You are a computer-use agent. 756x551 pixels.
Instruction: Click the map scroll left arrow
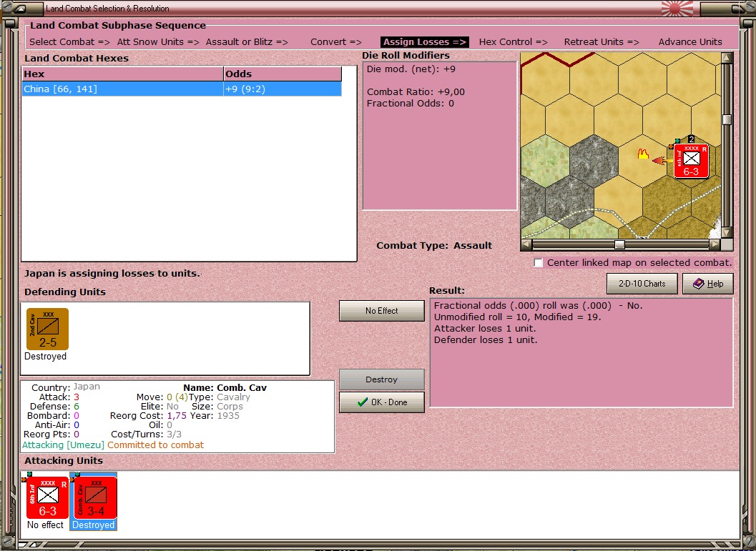(526, 244)
